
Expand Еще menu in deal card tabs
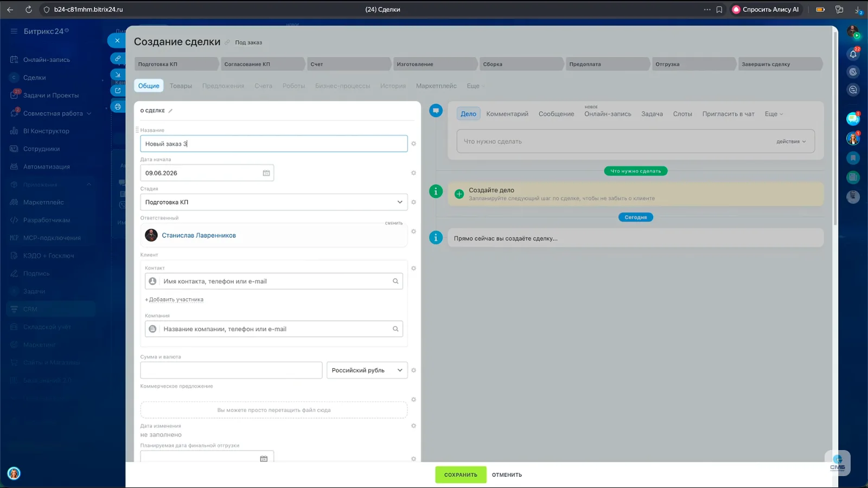pos(475,86)
